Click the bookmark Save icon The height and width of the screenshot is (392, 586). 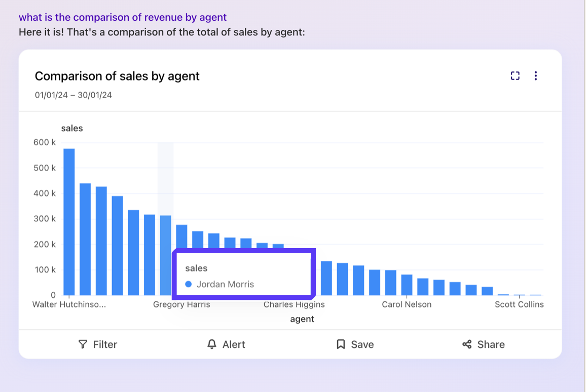341,344
